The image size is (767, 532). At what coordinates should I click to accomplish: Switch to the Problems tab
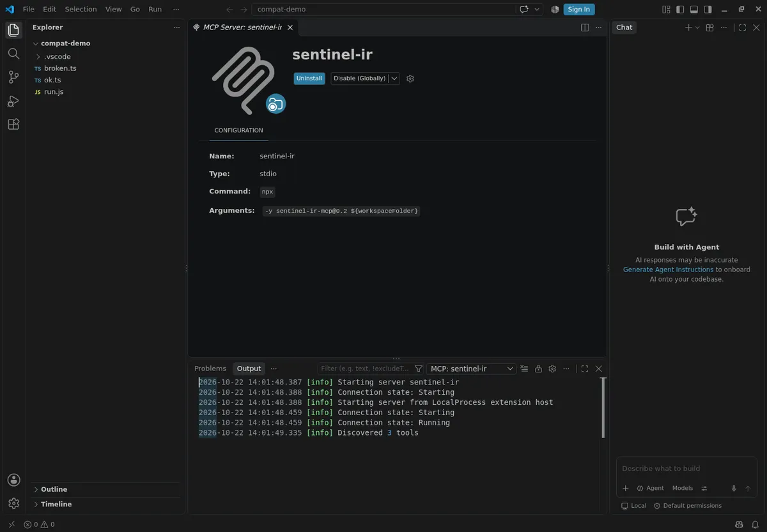(x=210, y=369)
